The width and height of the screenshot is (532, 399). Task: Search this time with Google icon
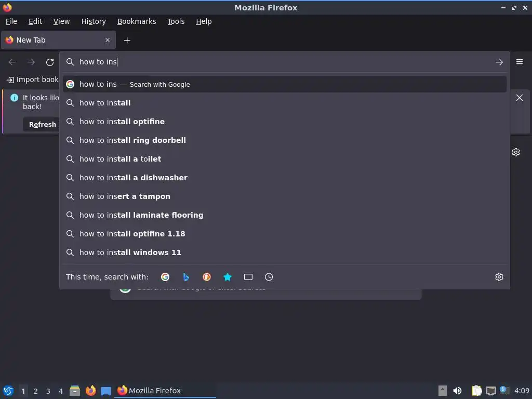(165, 277)
